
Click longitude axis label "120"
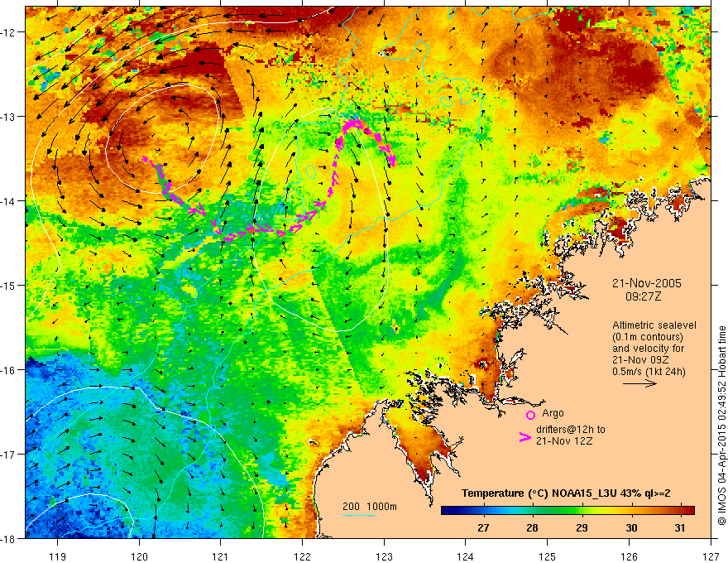[x=139, y=556]
